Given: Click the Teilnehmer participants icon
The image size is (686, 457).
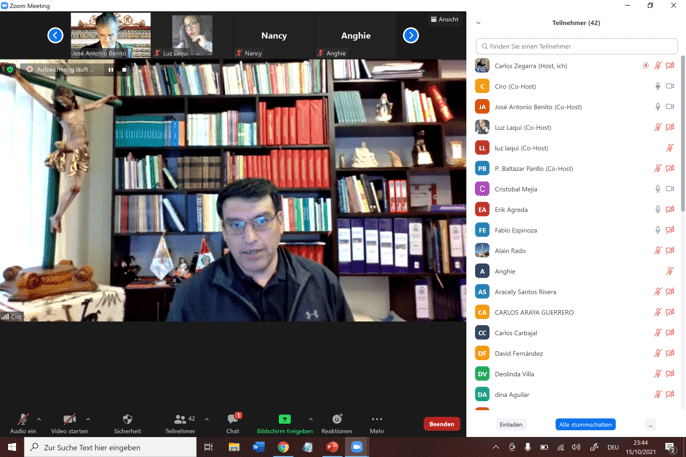Looking at the screenshot, I should click(x=180, y=421).
